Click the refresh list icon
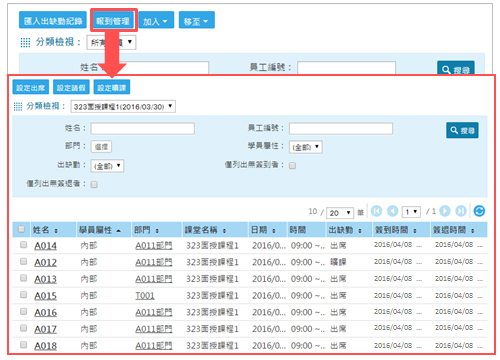This screenshot has width=500, height=360. (x=479, y=211)
